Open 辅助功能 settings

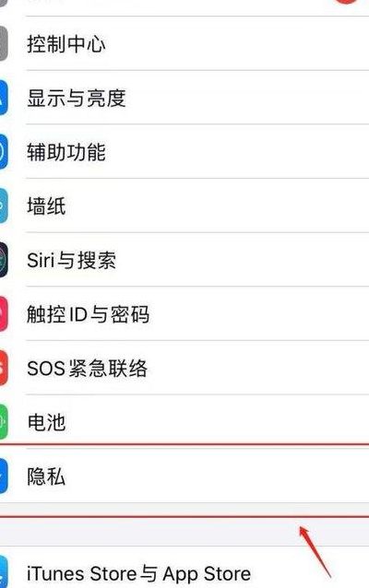pyautogui.click(x=184, y=152)
